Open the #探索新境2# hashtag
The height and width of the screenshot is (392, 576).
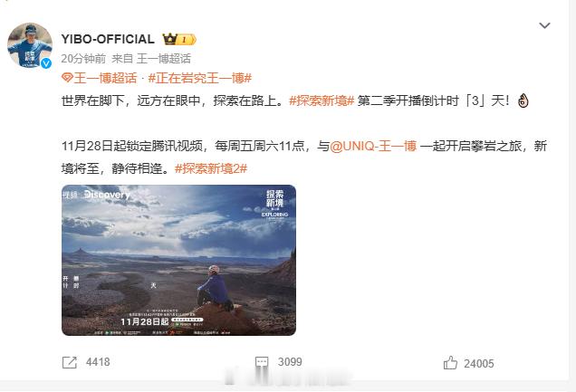pyautogui.click(x=211, y=168)
